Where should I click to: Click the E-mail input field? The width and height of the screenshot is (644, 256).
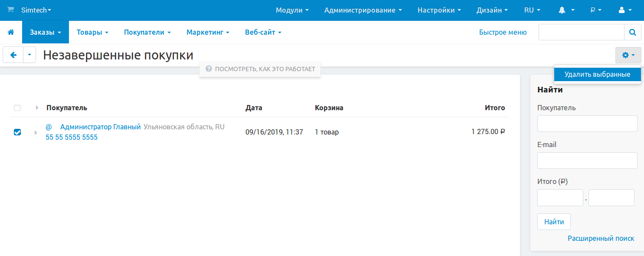tap(587, 161)
